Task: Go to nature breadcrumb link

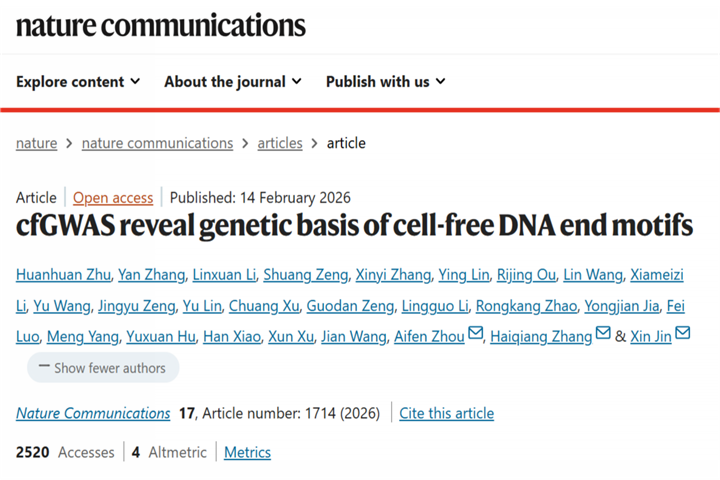Action: 36,143
